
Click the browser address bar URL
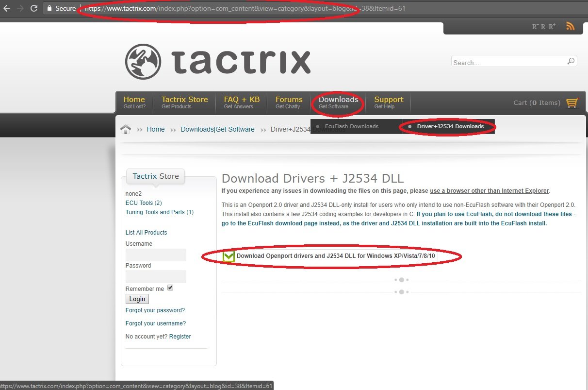point(245,8)
